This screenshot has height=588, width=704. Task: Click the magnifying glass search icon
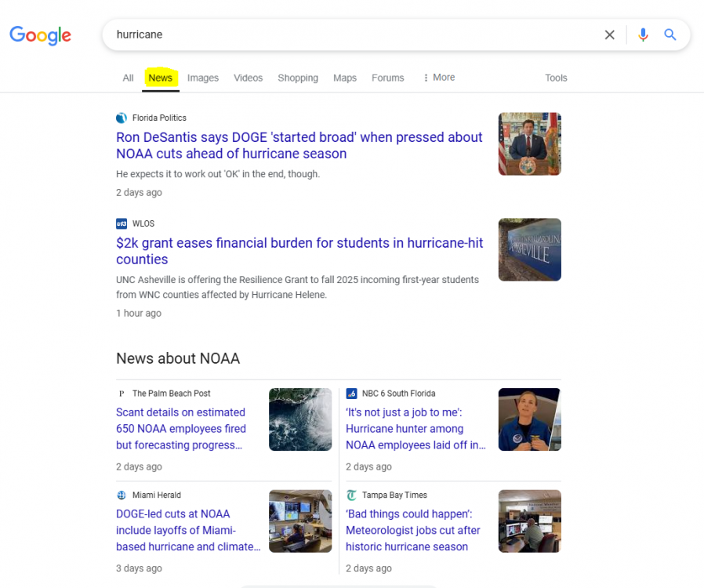coord(670,34)
